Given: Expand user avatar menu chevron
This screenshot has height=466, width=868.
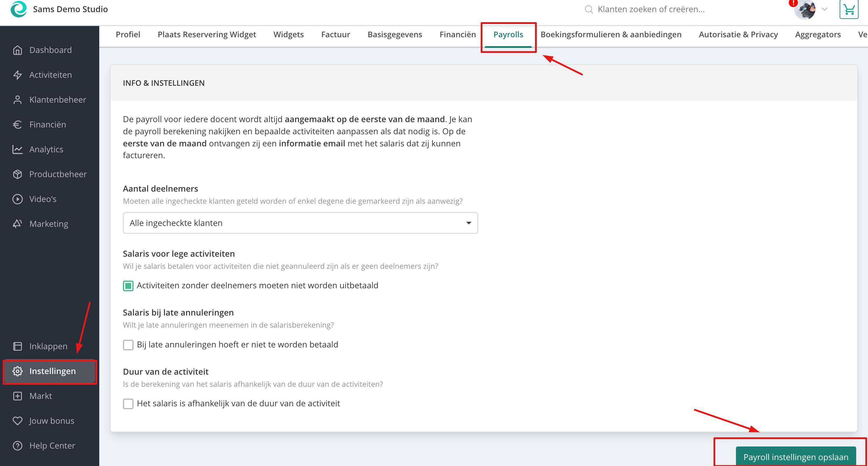Looking at the screenshot, I should tap(824, 9).
